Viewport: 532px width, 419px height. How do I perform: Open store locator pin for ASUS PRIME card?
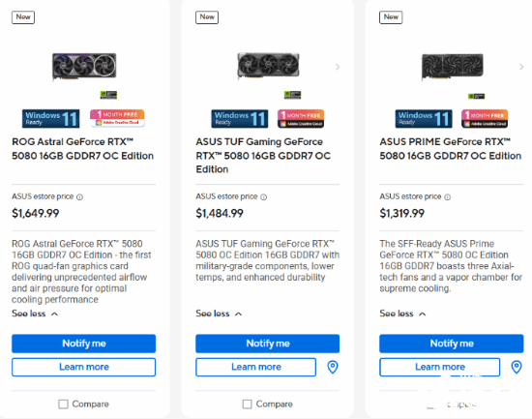517,367
